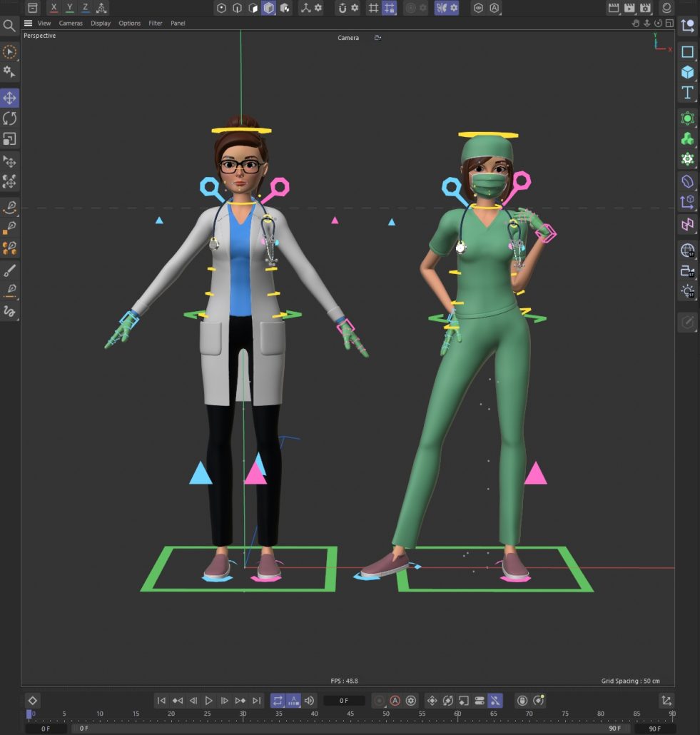Image resolution: width=700 pixels, height=735 pixels.
Task: Lock the X axis on the toolbar
Action: (x=54, y=8)
